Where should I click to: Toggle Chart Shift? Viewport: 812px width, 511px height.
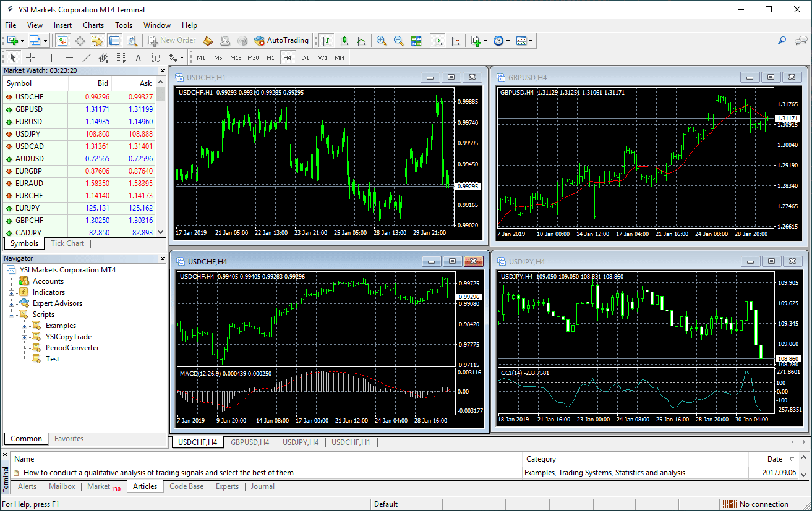pyautogui.click(x=455, y=41)
